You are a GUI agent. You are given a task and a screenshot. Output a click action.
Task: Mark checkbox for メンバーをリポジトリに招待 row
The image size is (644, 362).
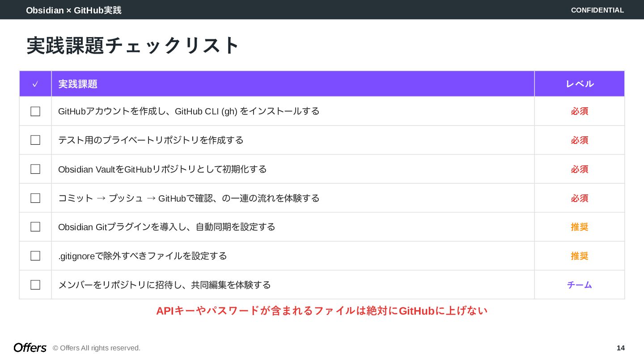(35, 285)
